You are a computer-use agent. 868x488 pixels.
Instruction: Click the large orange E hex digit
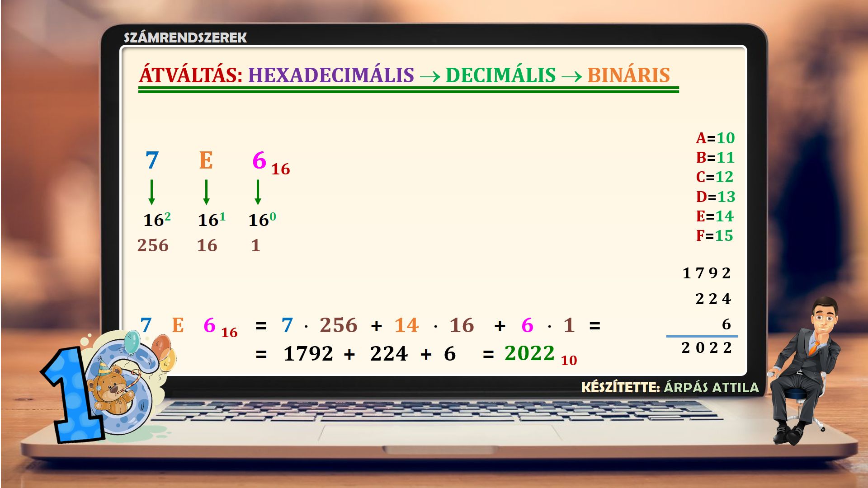coord(206,160)
